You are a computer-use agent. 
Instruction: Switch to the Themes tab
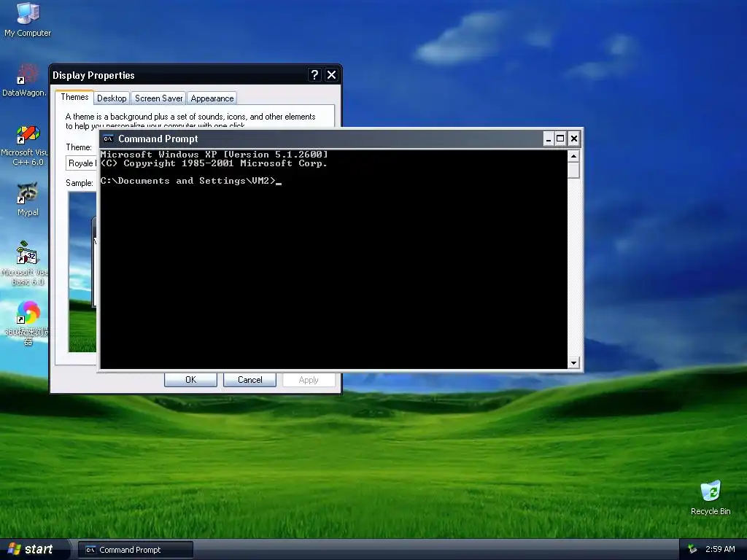click(74, 97)
